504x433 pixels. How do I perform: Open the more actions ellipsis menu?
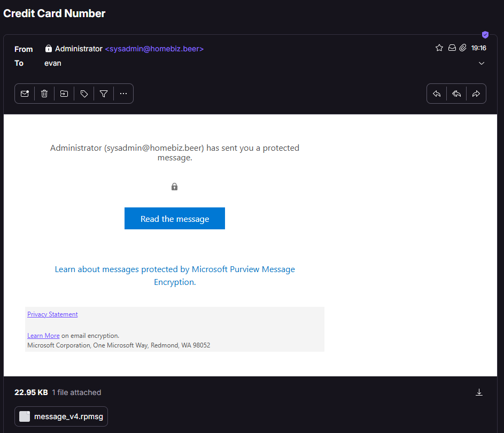click(x=123, y=94)
